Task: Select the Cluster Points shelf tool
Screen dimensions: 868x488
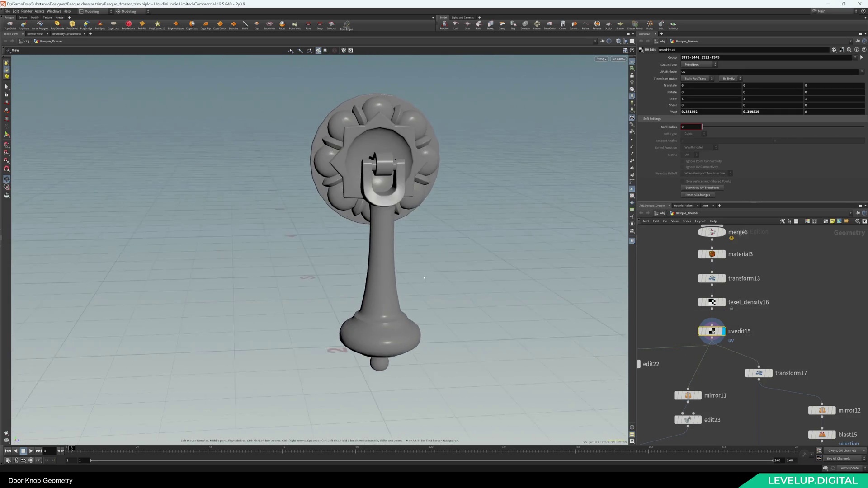Action: coord(635,25)
